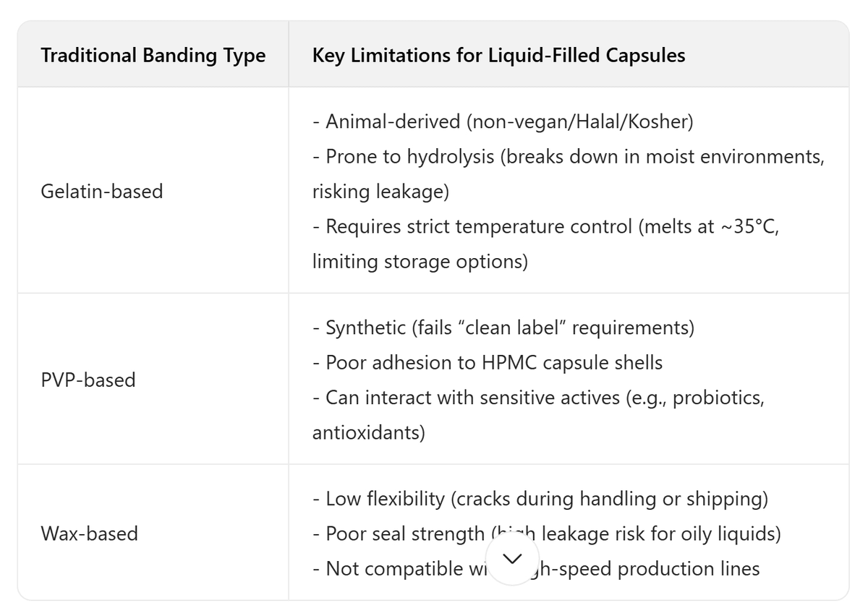Click the "Can interact with sensitive actives" line

coord(537,398)
